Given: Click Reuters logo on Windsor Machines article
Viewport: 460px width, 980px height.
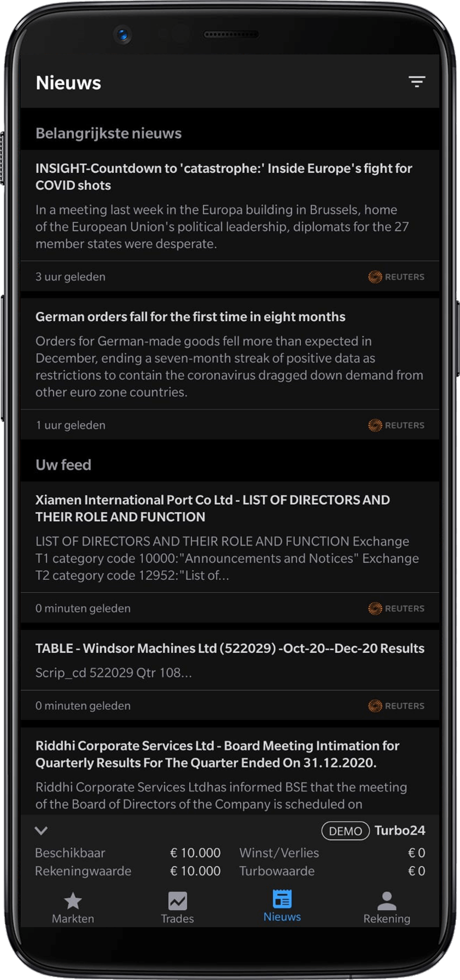Looking at the screenshot, I should pos(396,706).
